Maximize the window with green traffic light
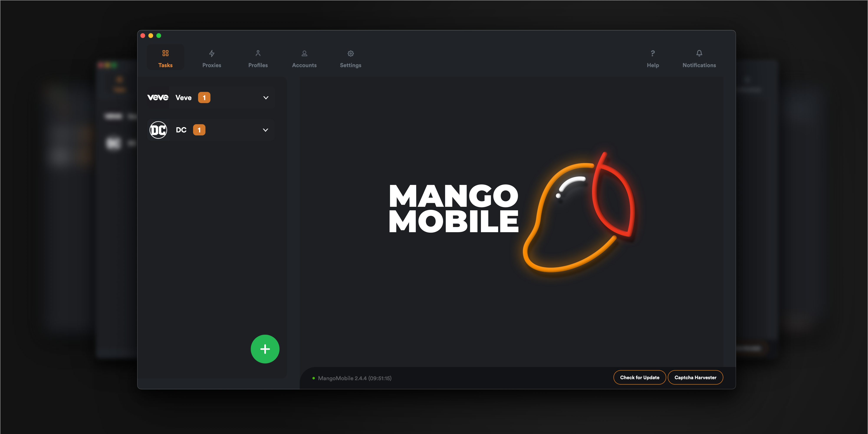Viewport: 868px width, 434px height. coord(159,36)
